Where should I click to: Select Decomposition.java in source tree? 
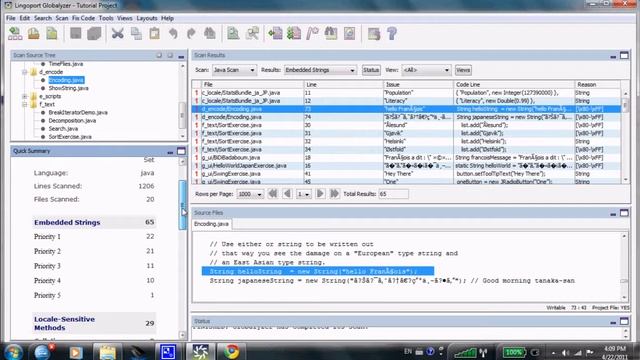click(72, 121)
